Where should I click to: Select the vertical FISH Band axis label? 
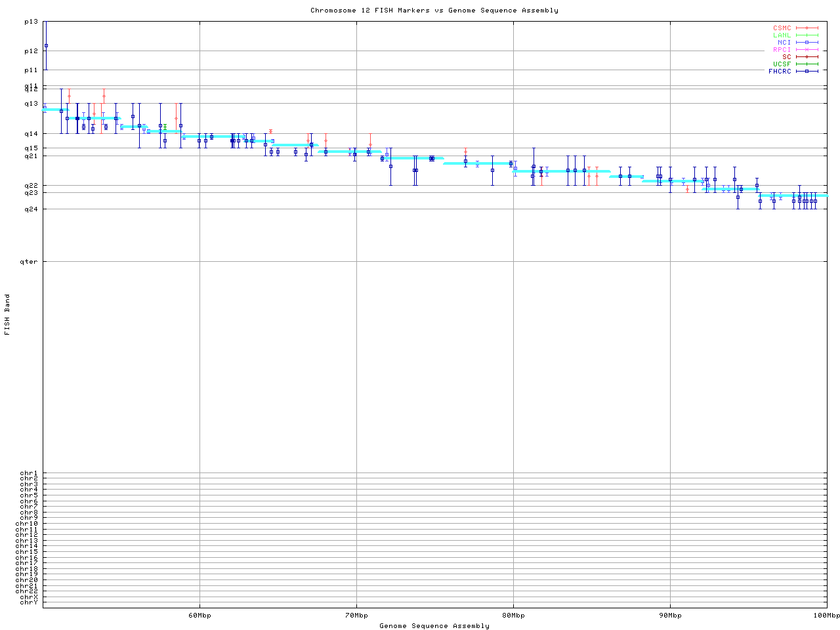coord(8,314)
